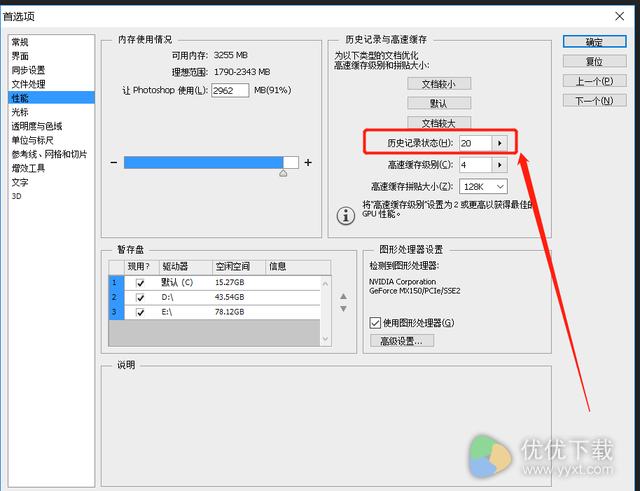Screen dimensions: 640x491
Task: Open 增效工具 category
Action: pyautogui.click(x=28, y=168)
